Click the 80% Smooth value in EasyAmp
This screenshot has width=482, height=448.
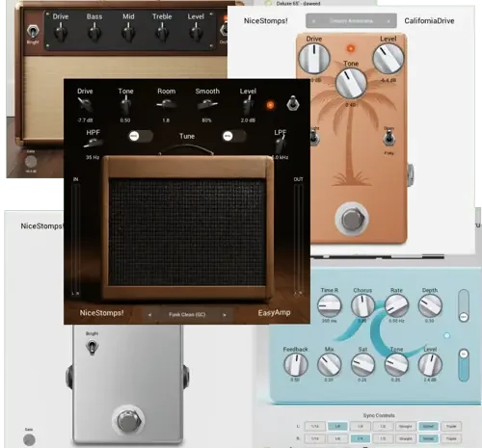pyautogui.click(x=206, y=120)
